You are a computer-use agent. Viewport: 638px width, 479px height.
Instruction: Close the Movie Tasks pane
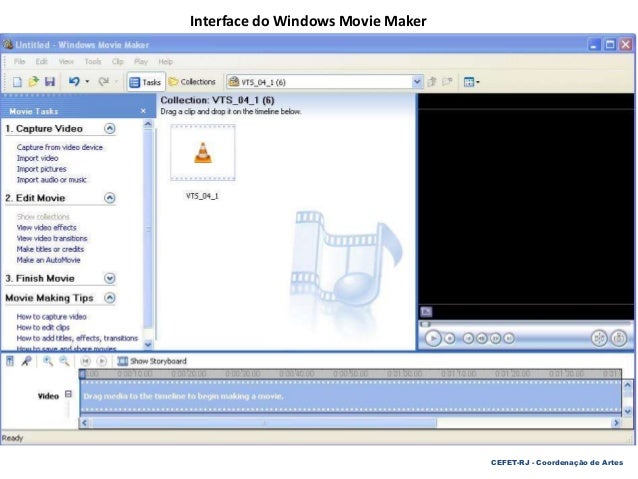coord(143,111)
